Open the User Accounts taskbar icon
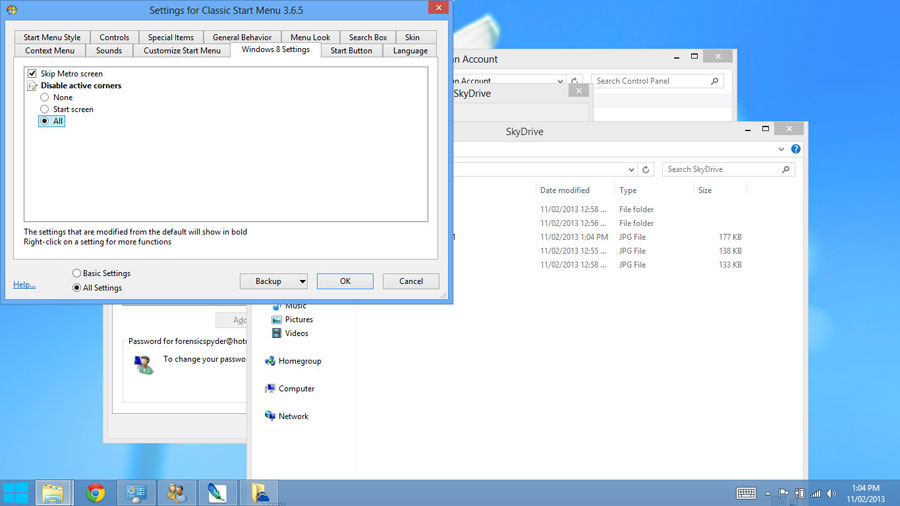The height and width of the screenshot is (506, 900). pos(177,493)
